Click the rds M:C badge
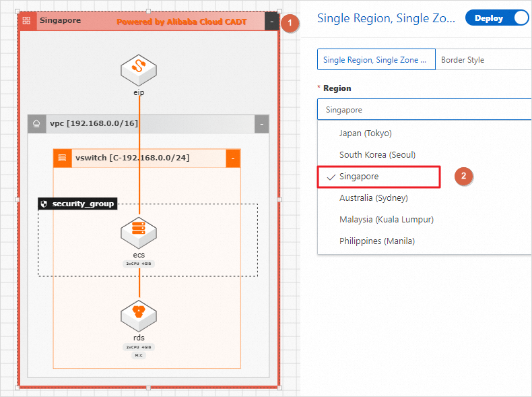The width and height of the screenshot is (532, 397). [x=139, y=356]
